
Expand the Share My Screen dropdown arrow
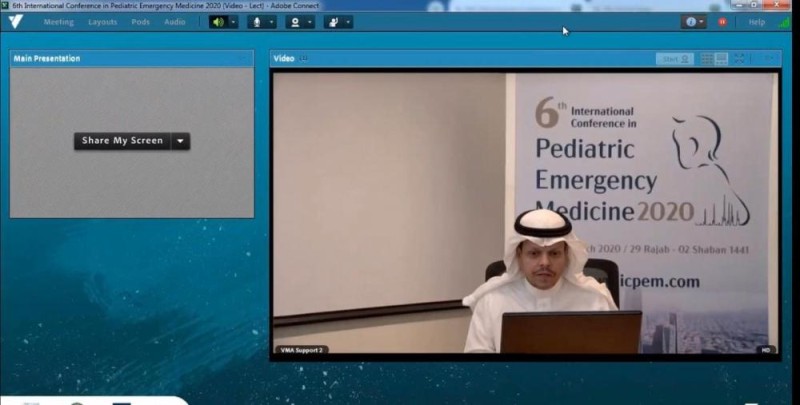point(180,141)
